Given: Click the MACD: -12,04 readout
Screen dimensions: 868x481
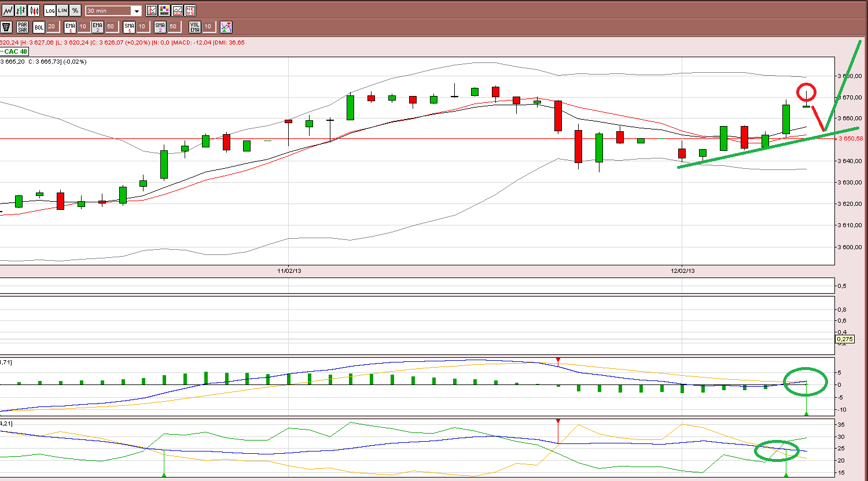Looking at the screenshot, I should (191, 42).
